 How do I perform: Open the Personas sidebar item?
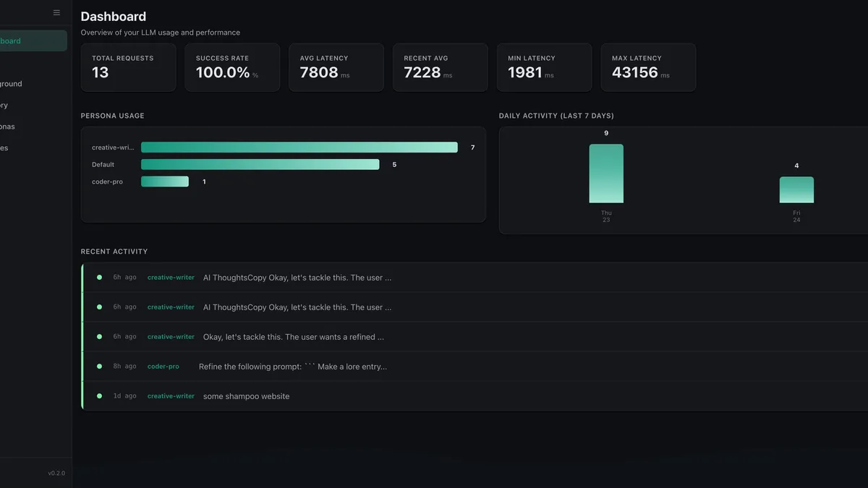click(x=33, y=127)
